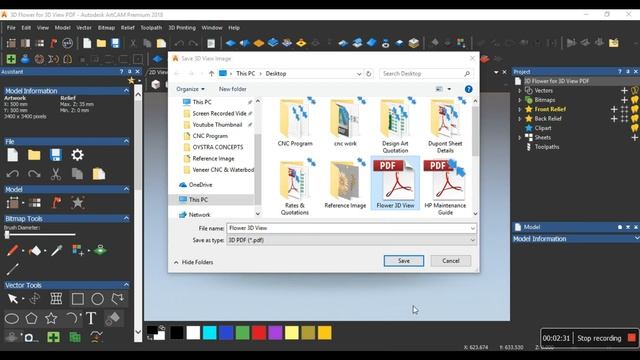
Task: Click the gear options icon in File section
Action: [x=77, y=155]
